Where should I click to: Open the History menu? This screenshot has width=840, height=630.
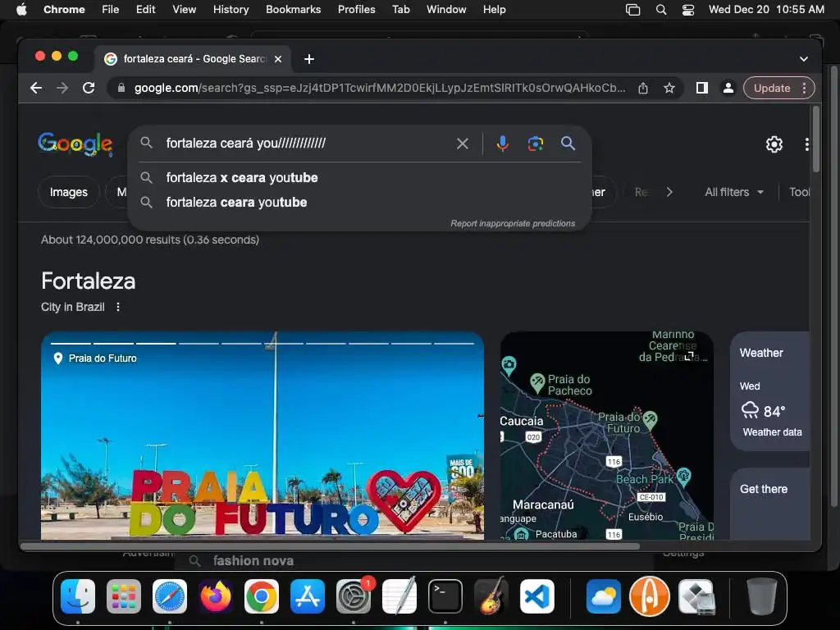pyautogui.click(x=231, y=10)
